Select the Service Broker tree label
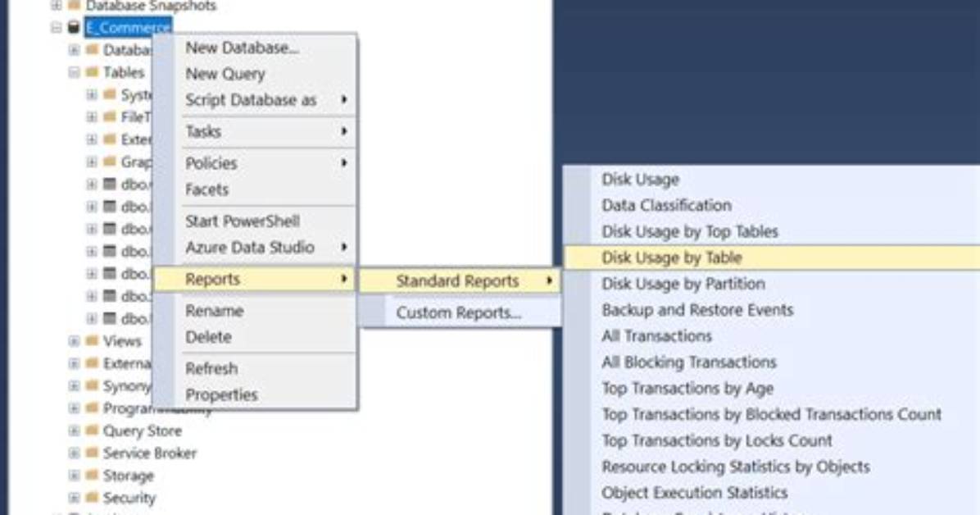980x515 pixels. click(150, 453)
